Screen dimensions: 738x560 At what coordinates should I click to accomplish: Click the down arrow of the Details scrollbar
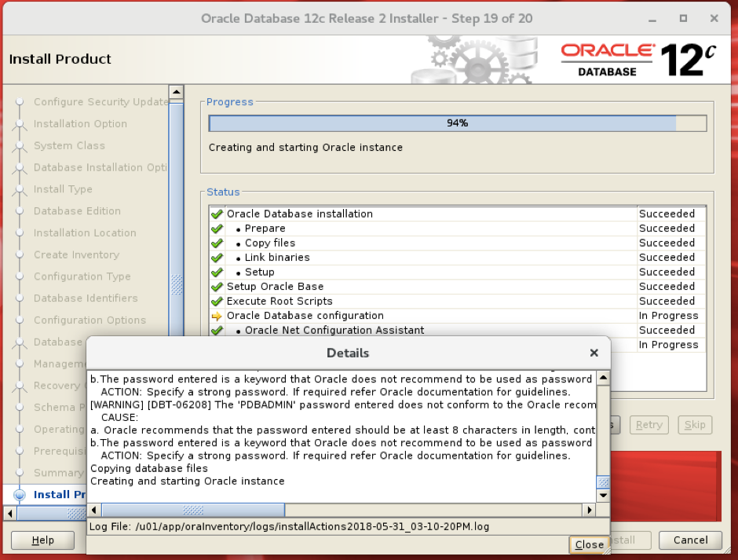pos(603,495)
